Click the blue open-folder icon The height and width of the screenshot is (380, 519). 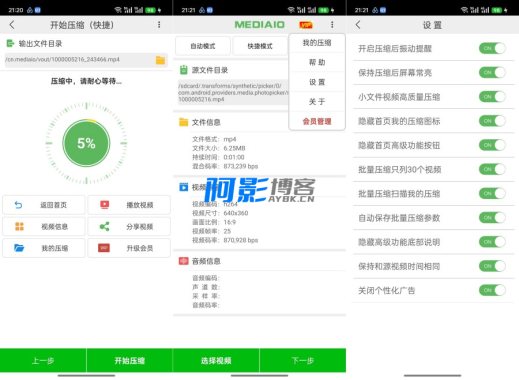19,248
